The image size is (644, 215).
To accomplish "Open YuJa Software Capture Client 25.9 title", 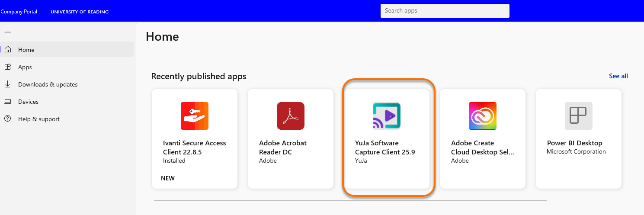I will pos(385,148).
